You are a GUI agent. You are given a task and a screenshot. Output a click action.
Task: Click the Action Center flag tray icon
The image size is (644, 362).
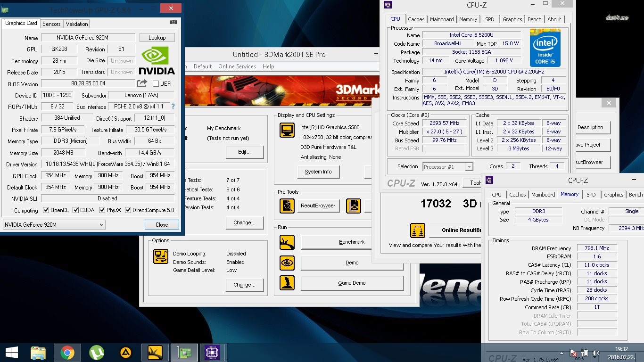tap(574, 353)
